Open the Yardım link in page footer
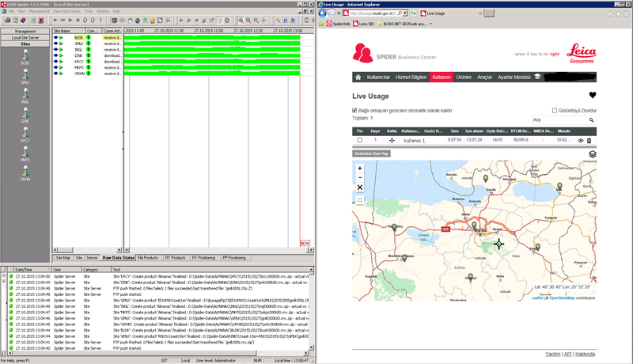Screen dimensions: 633x364 pos(552,354)
